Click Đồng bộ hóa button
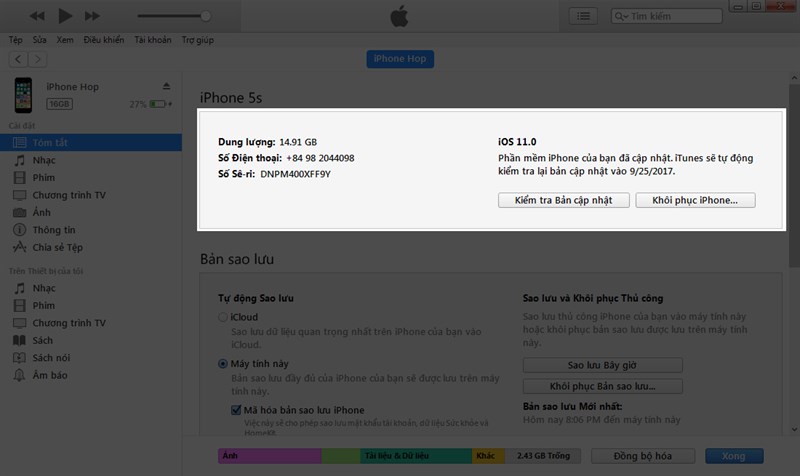Image resolution: width=800 pixels, height=476 pixels. pos(643,456)
